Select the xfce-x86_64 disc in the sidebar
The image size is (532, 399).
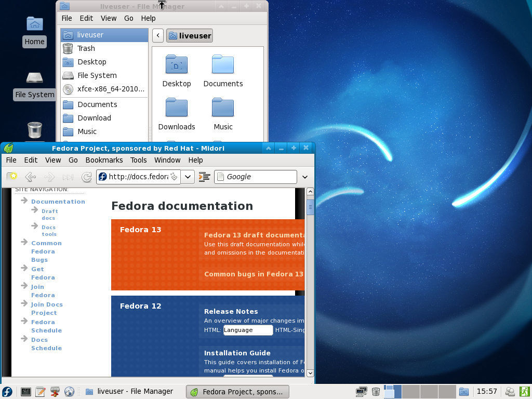coord(104,89)
